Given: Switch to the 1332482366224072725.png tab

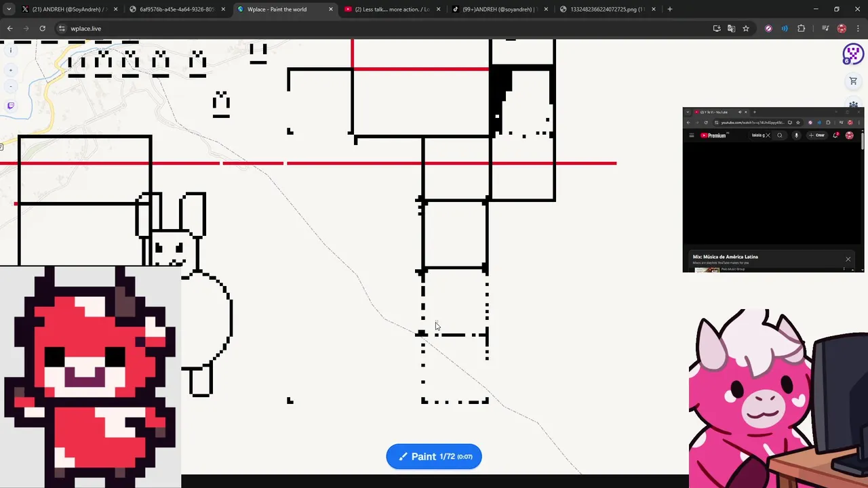Looking at the screenshot, I should (x=607, y=9).
